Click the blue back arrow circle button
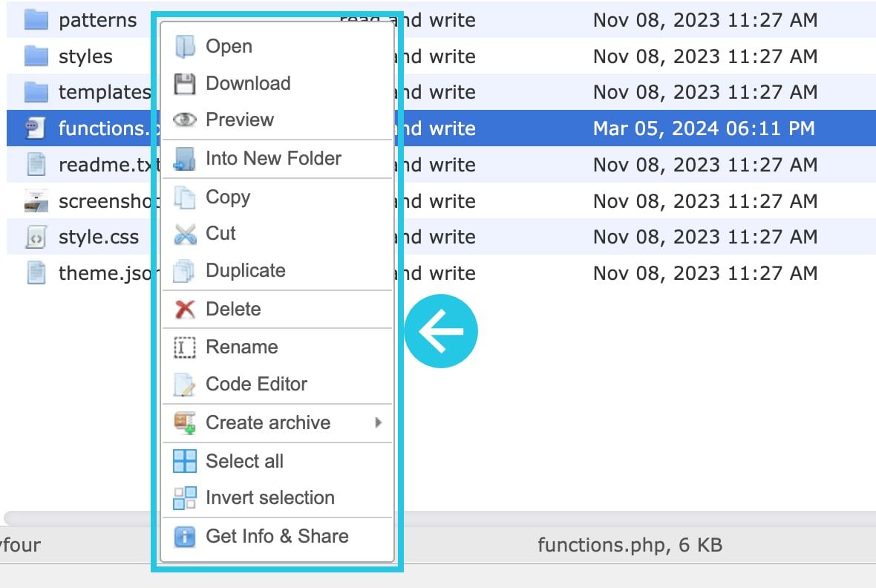This screenshot has width=876, height=588. (441, 331)
